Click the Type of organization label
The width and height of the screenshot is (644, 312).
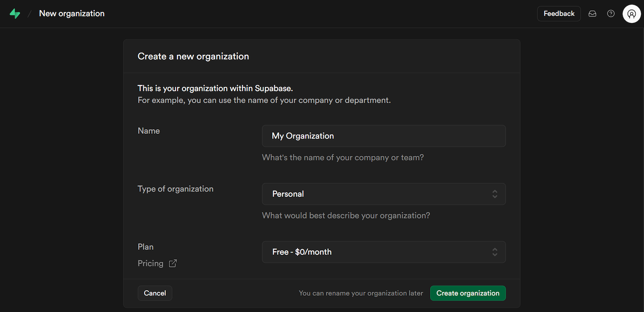click(176, 189)
